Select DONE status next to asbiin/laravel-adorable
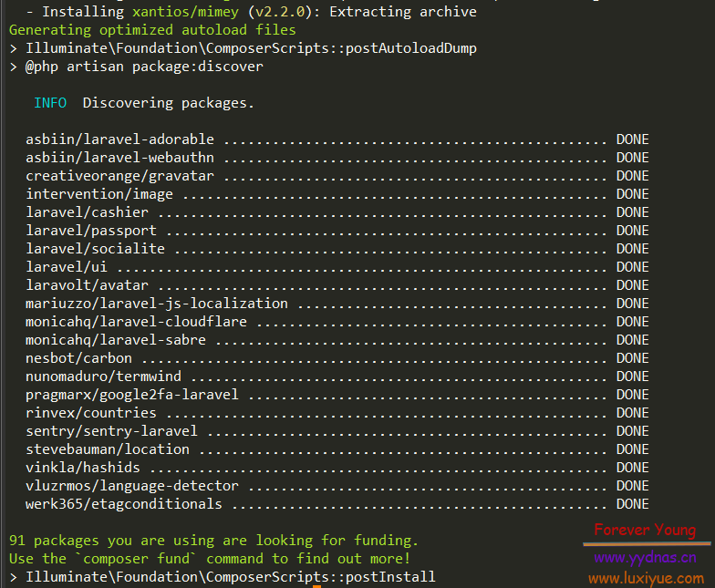 [x=633, y=139]
